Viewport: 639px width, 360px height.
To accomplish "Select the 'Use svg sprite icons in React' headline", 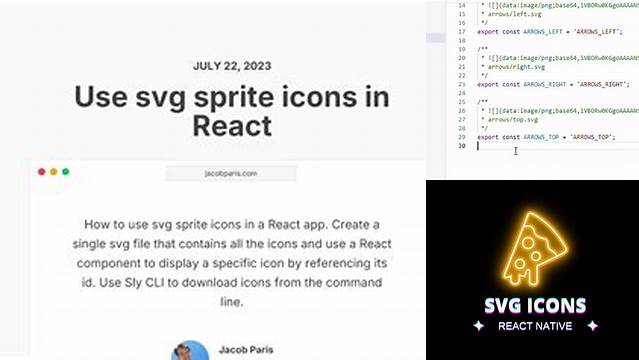I will pos(232,110).
